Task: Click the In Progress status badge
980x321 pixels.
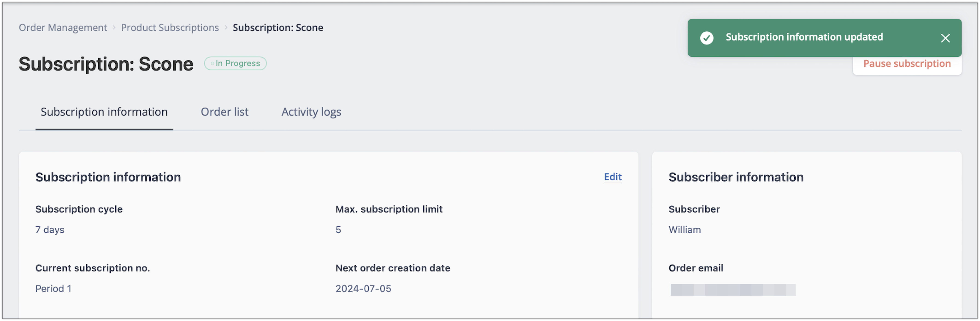Action: [x=235, y=63]
